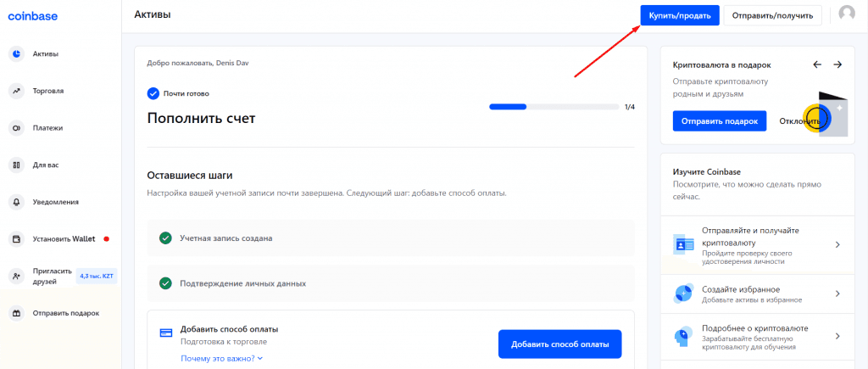This screenshot has width=868, height=369.
Task: Click Добавить способ оплаты blue button
Action: pos(560,344)
